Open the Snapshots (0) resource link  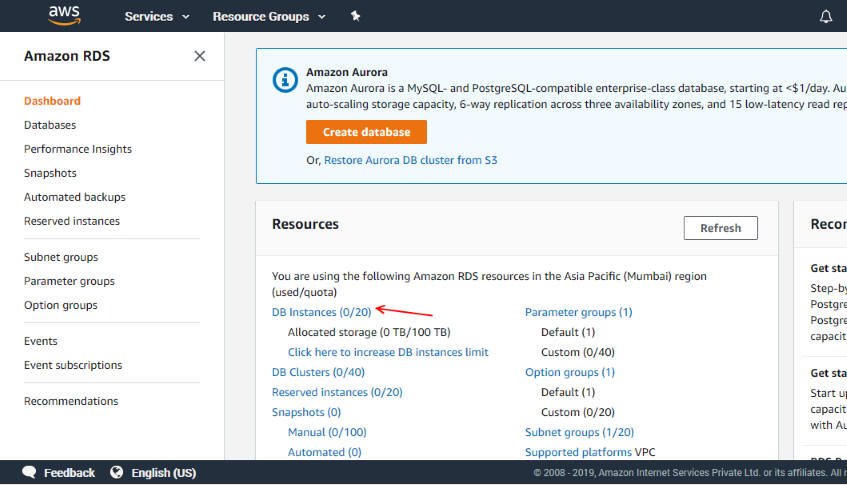(x=306, y=412)
